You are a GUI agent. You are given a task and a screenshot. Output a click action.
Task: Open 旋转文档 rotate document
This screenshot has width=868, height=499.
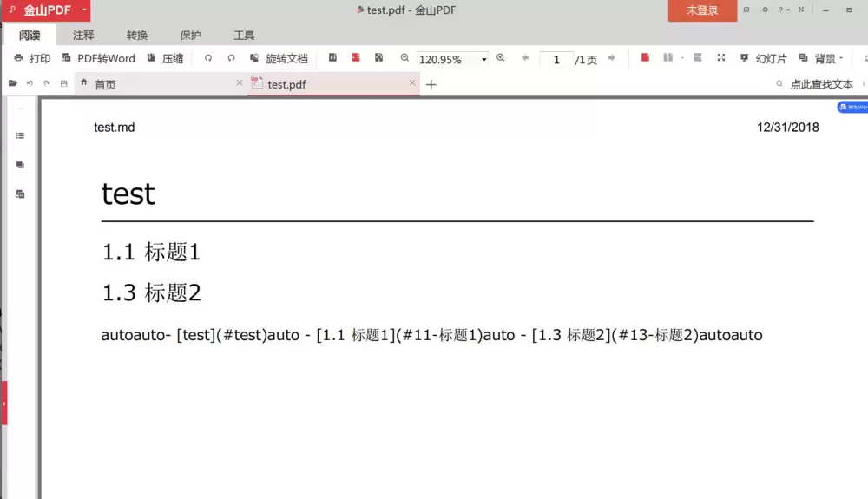point(279,59)
